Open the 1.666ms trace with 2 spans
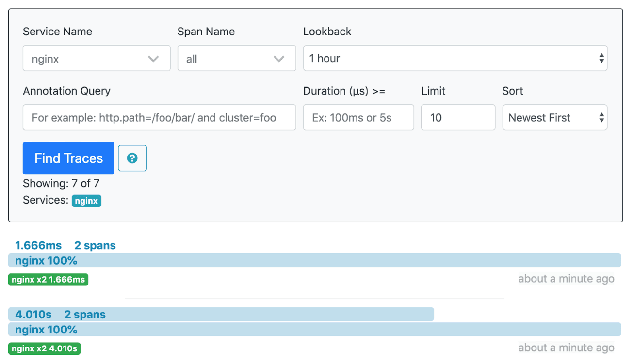 [65, 246]
